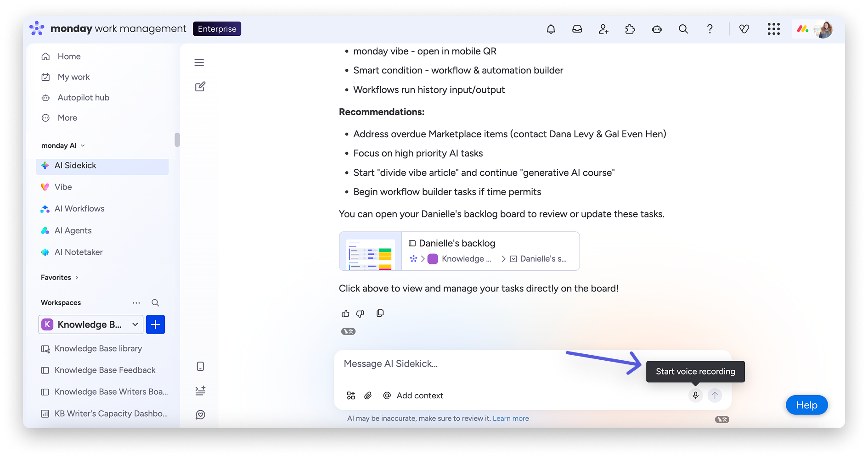The height and width of the screenshot is (458, 868).
Task: Open Autopilot hub
Action: (83, 98)
